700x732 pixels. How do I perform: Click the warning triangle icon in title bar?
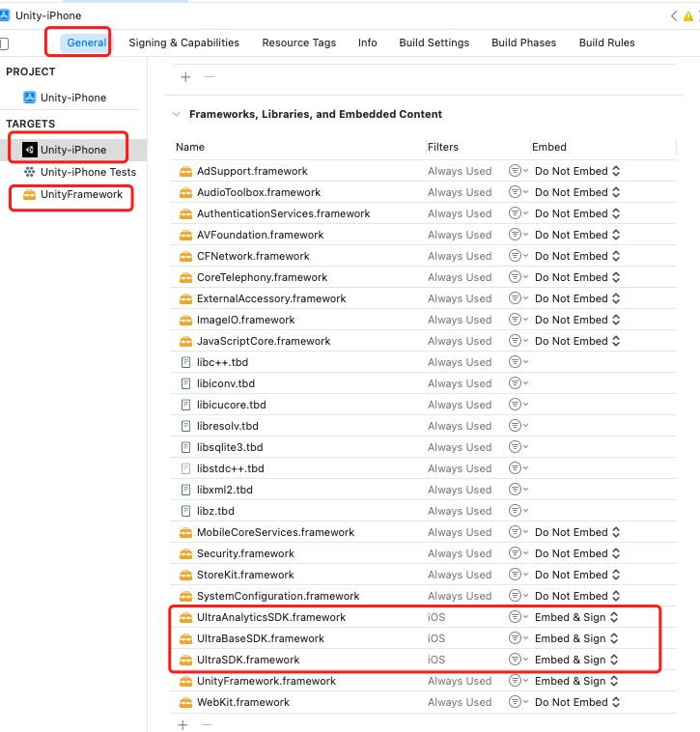point(688,16)
